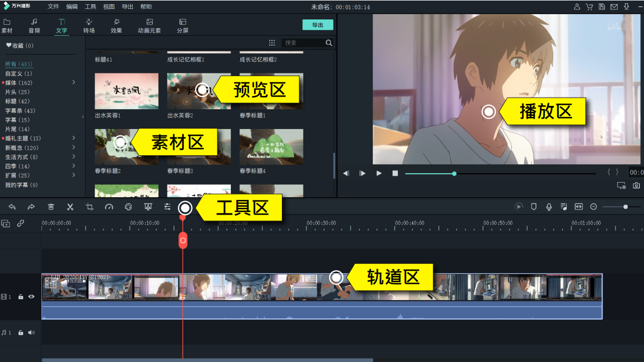Open the 视图 menu
The height and width of the screenshot is (362, 644).
click(109, 7)
